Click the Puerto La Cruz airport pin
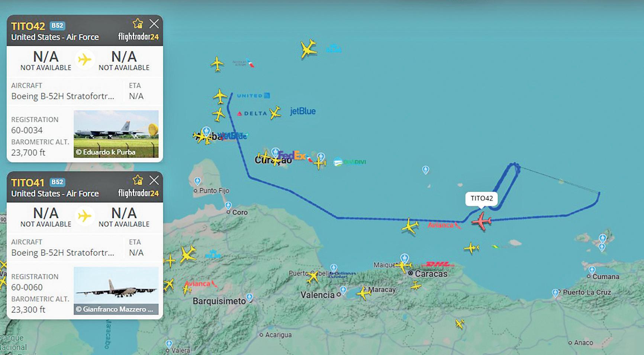The width and height of the screenshot is (644, 355). [x=556, y=293]
